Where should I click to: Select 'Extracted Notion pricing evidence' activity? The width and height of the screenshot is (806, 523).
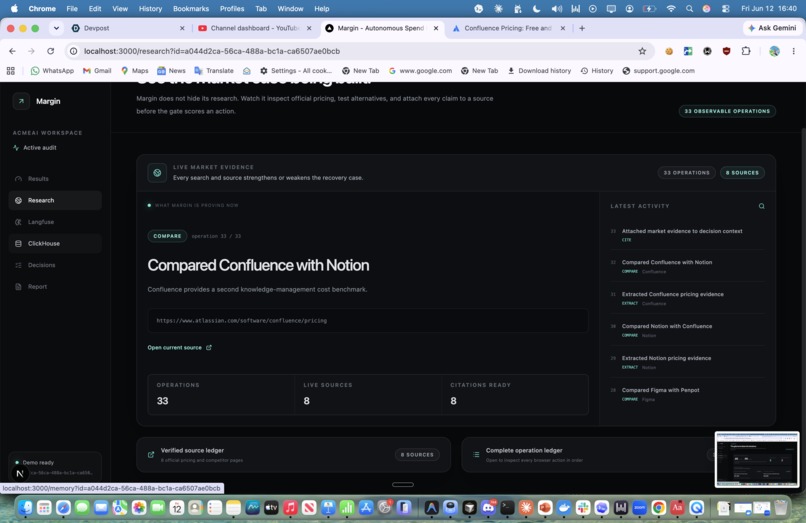click(687, 362)
